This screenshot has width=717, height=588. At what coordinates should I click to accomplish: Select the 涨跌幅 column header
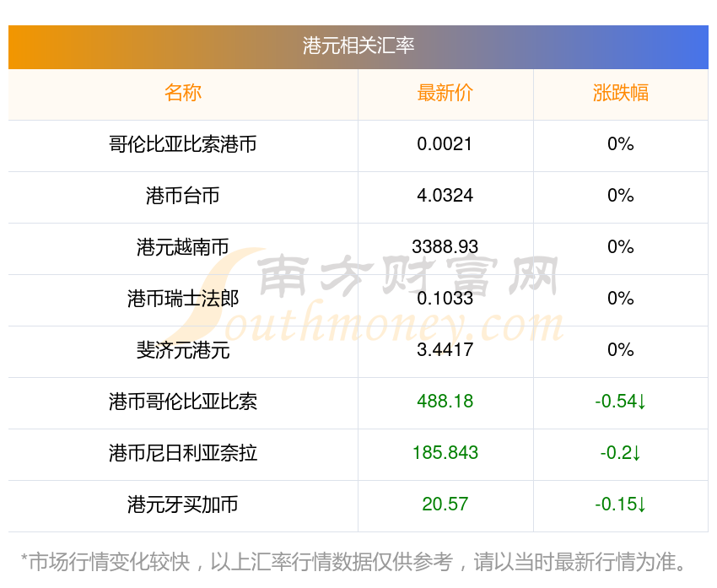(621, 93)
